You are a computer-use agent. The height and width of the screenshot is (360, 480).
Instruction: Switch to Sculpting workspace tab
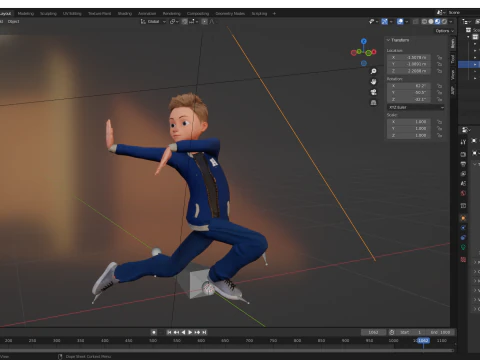[x=48, y=14]
